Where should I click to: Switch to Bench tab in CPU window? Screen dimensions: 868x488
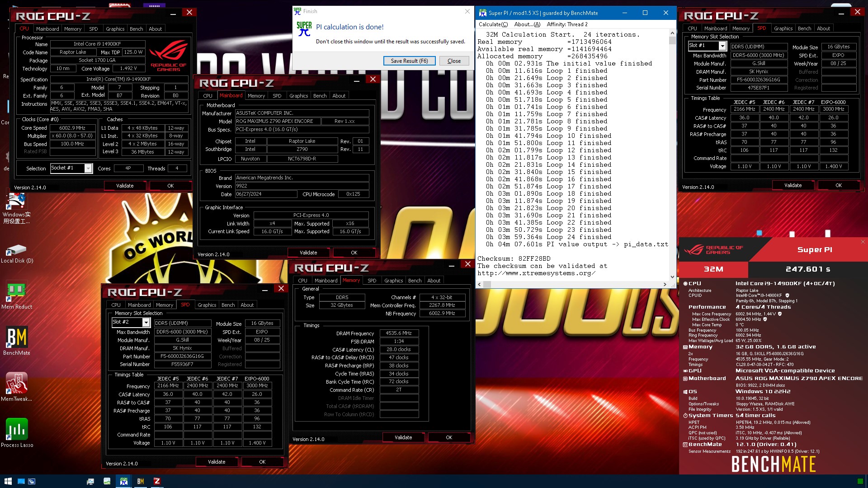click(x=136, y=29)
